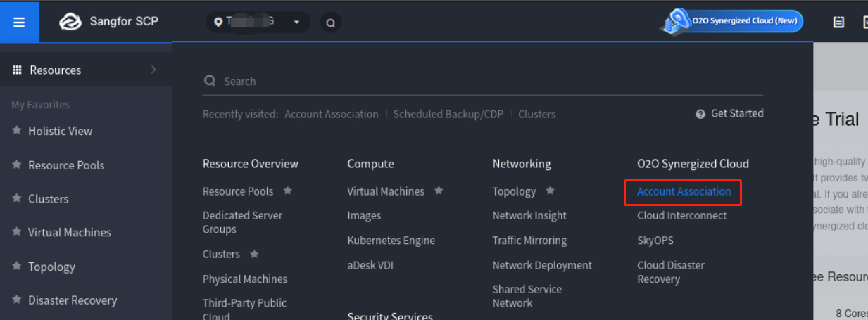Select Holistic View in favorites
Screen dimensions: 868x320
point(60,131)
